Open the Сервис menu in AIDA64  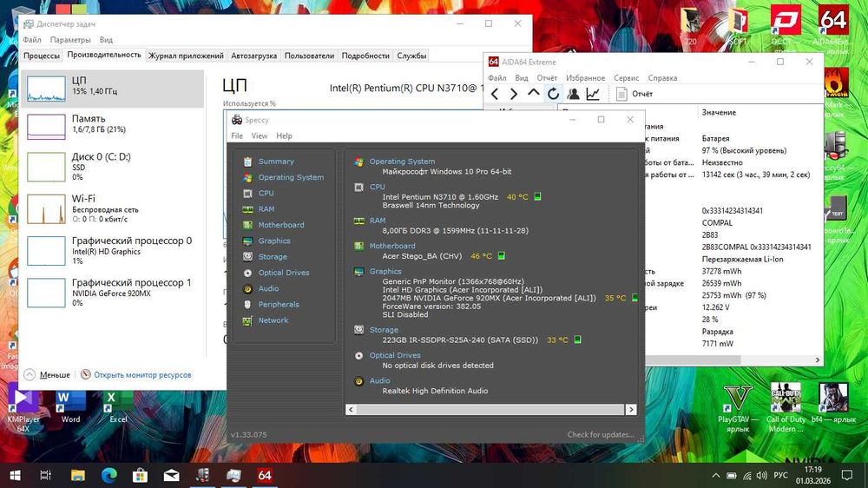(626, 78)
